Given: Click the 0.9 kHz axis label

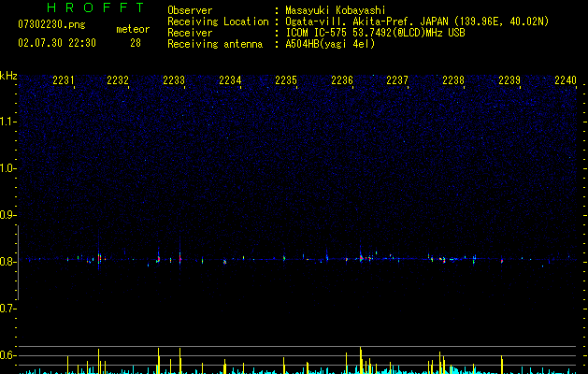Looking at the screenshot, I should click(8, 215).
